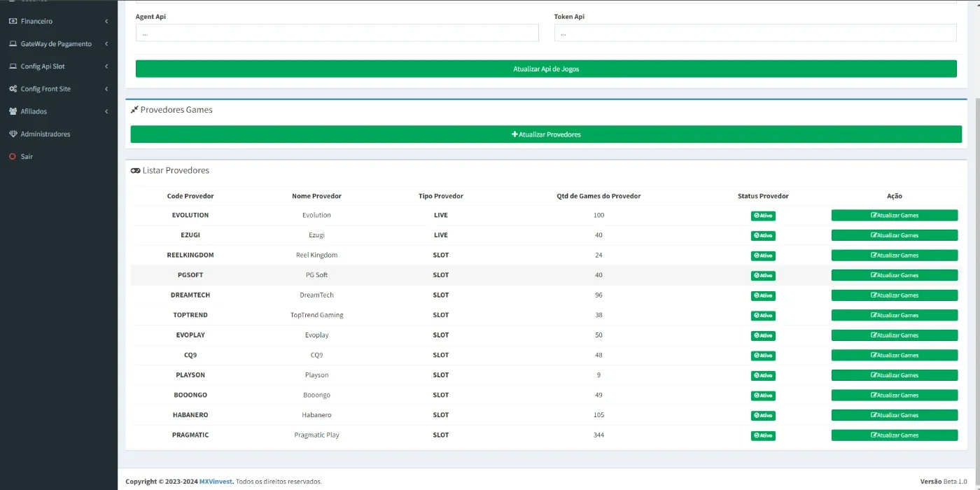Toggle Ativo status of EZUGI row
The height and width of the screenshot is (490, 980).
(x=763, y=236)
